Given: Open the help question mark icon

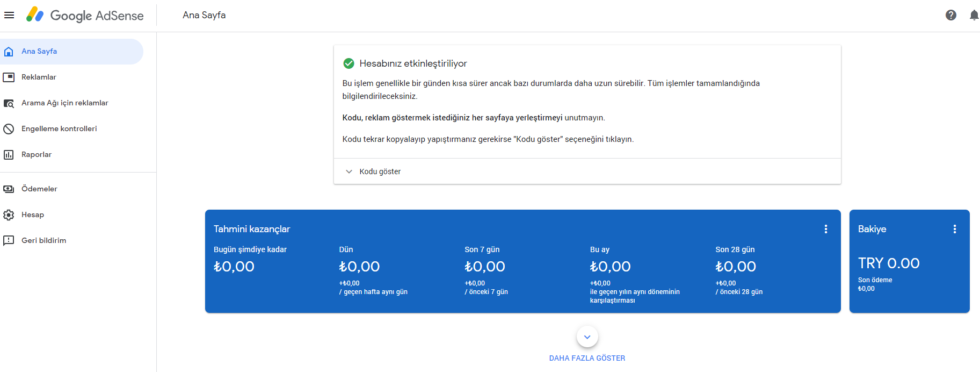Looking at the screenshot, I should (950, 15).
